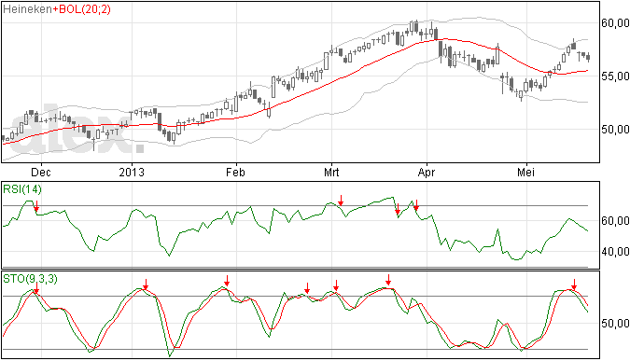Click the Mrt date axis label
This screenshot has height=361, width=644.
coord(331,172)
